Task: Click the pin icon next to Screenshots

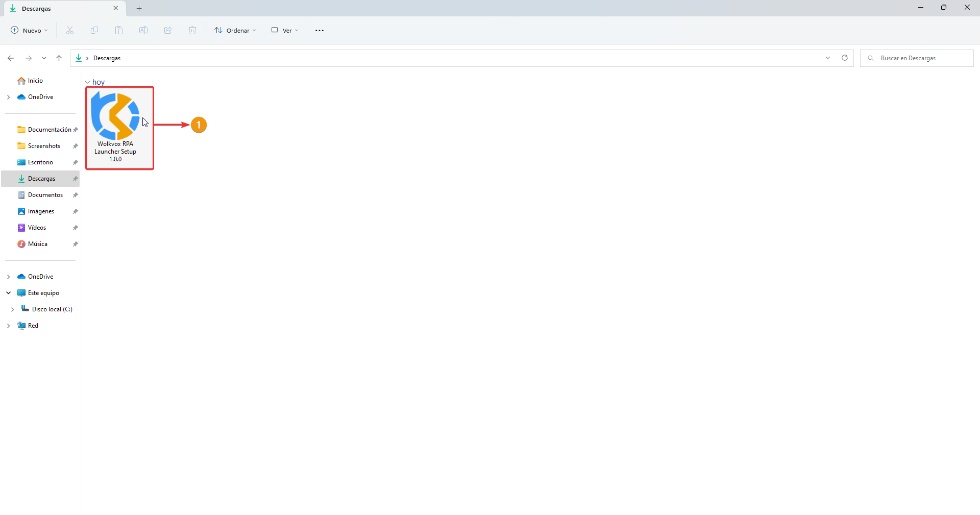Action: coord(75,146)
